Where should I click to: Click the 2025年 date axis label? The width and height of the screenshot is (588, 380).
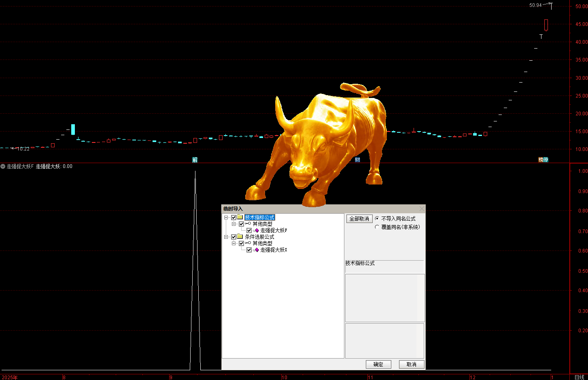pos(10,377)
